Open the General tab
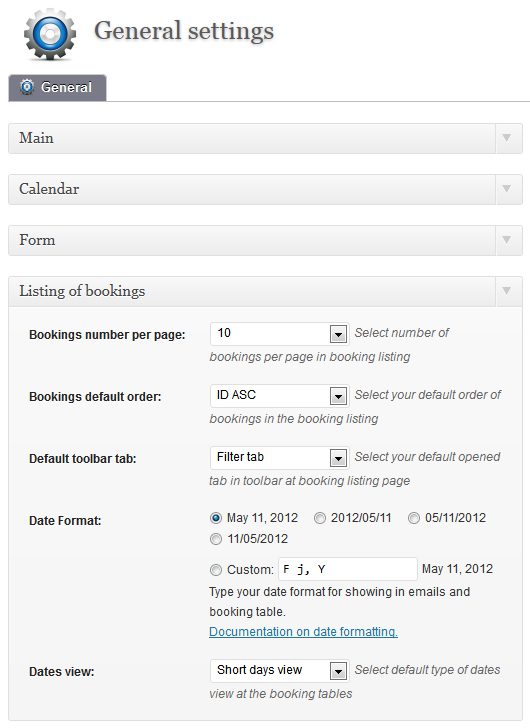The height and width of the screenshot is (728, 530). 58,87
